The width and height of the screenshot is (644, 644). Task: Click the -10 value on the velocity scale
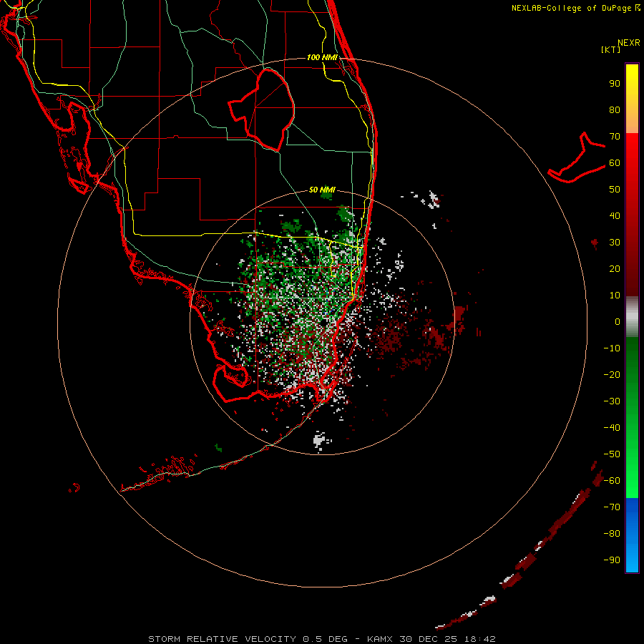pos(612,348)
